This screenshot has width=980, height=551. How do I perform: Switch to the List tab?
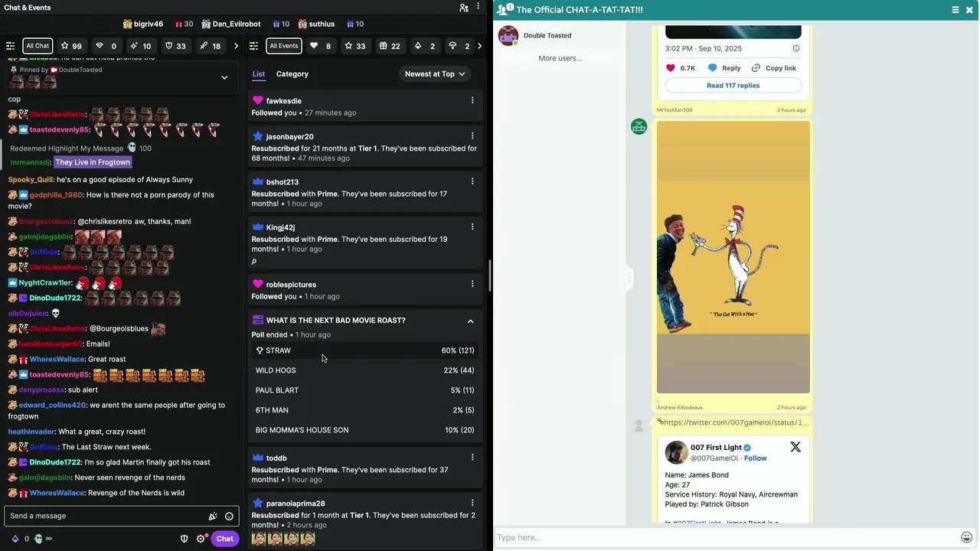259,74
